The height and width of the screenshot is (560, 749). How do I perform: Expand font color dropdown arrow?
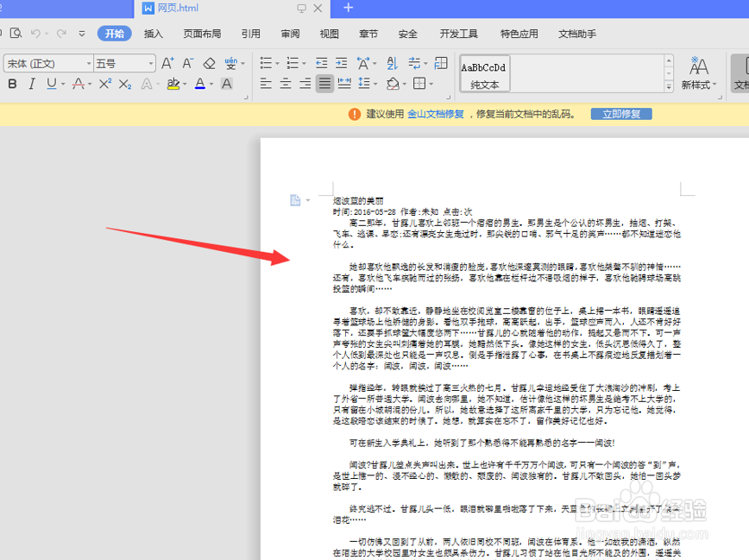point(211,85)
